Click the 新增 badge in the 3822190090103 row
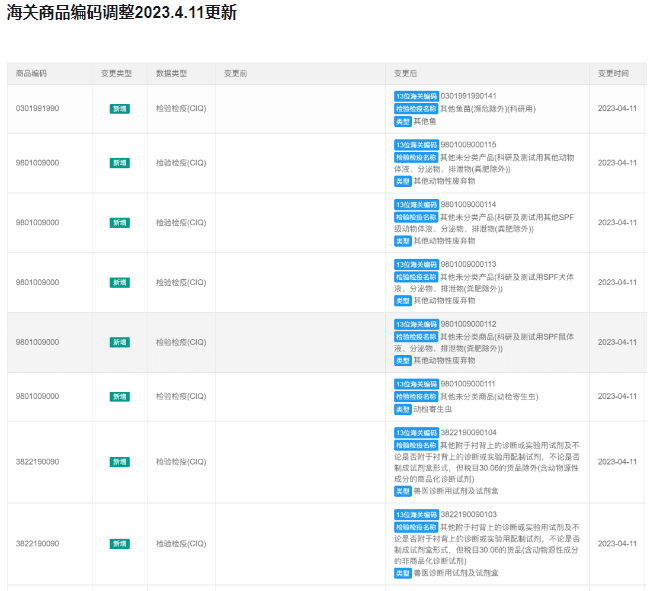653x591 pixels. coord(119,544)
